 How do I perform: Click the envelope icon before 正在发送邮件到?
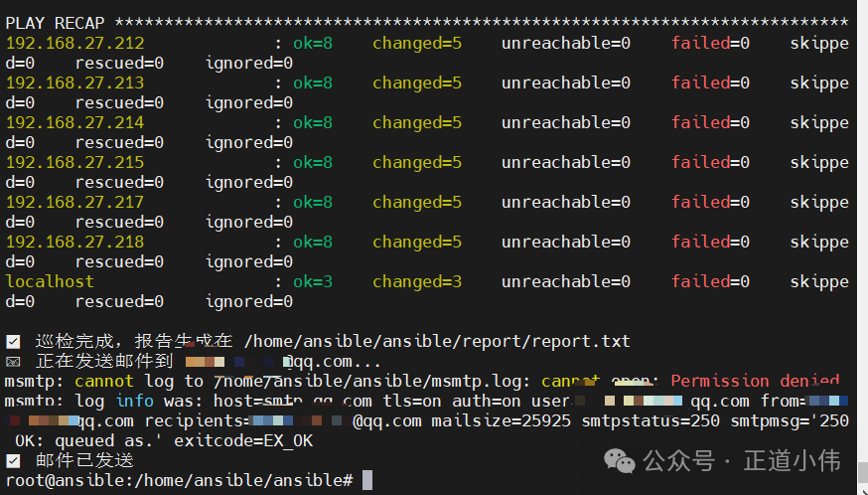tap(13, 362)
